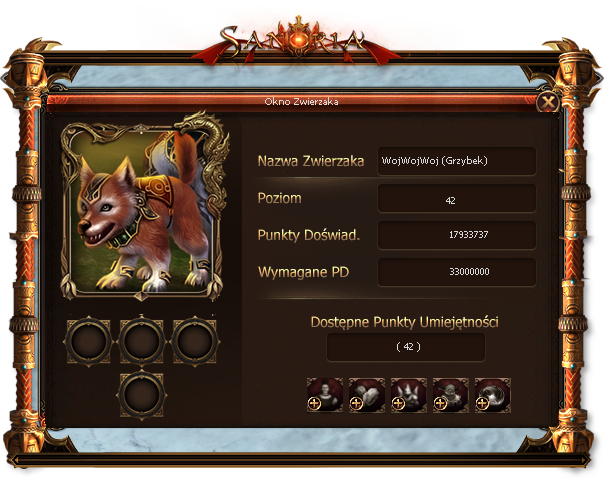Screen dimensions: 605x481
Task: Click the available skill points box (42)
Action: point(406,347)
